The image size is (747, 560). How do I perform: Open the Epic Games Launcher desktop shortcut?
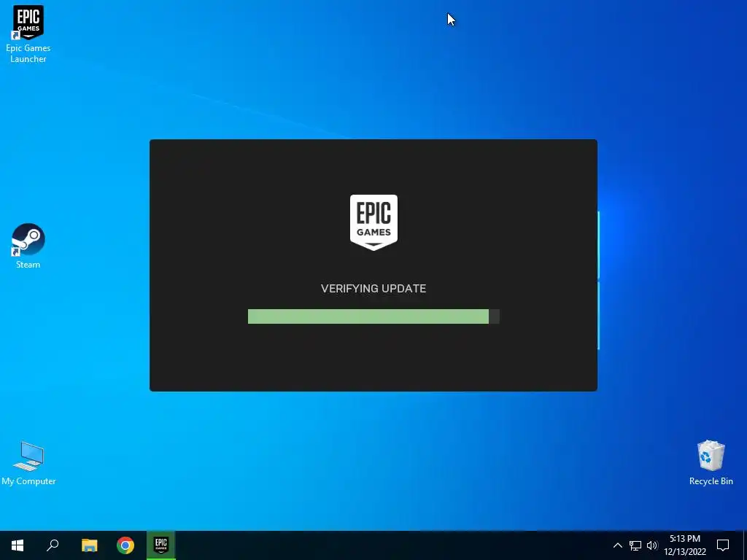coord(28,34)
